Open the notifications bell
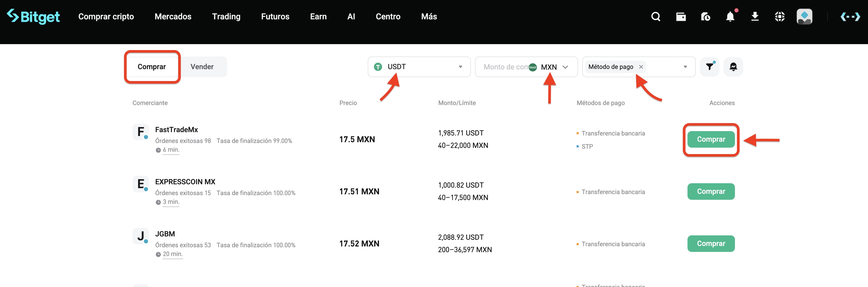This screenshot has width=868, height=287. tap(730, 16)
